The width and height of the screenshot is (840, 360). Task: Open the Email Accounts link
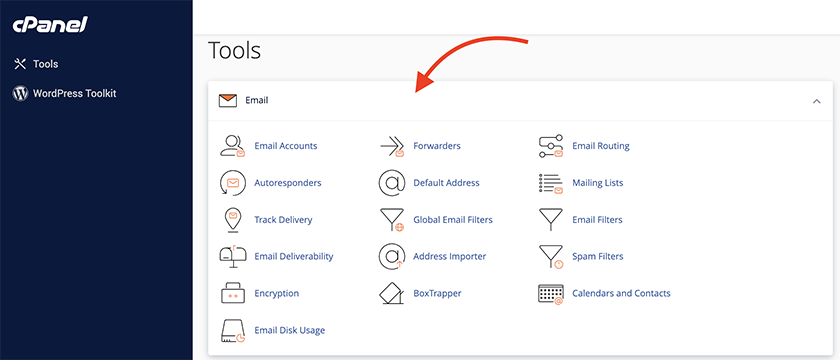point(286,146)
